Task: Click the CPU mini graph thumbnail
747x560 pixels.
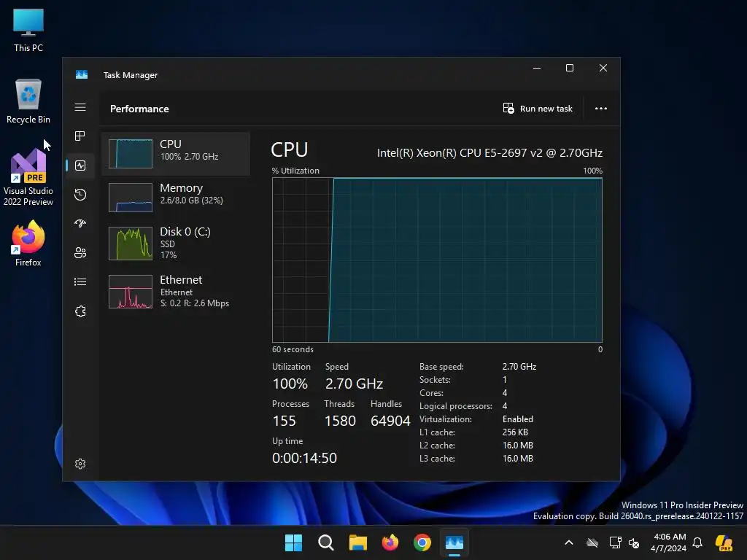Action: click(131, 153)
